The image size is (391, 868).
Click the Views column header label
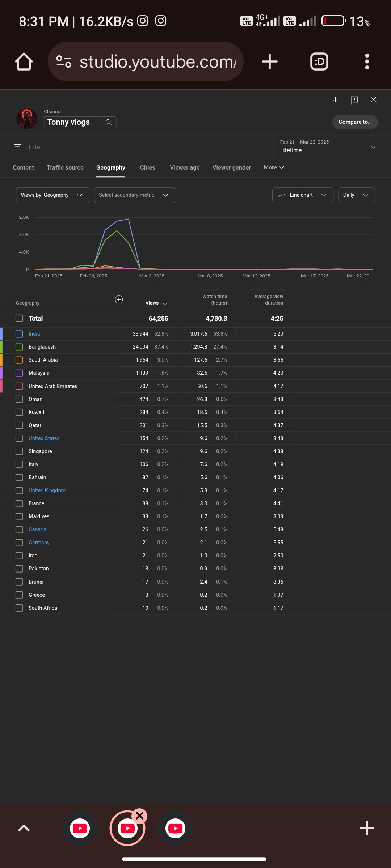coord(152,303)
